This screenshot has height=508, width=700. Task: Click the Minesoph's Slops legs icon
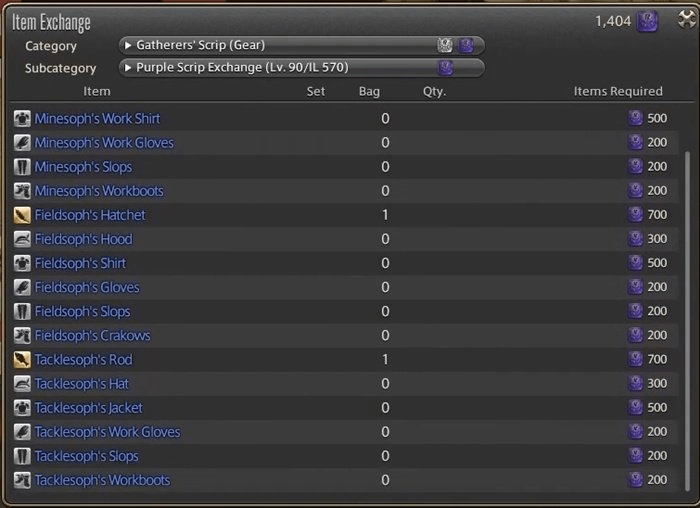[22, 167]
